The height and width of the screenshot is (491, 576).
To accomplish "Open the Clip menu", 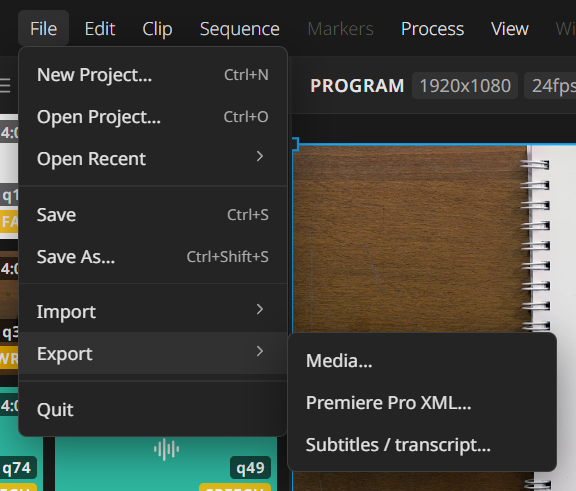I will [157, 29].
